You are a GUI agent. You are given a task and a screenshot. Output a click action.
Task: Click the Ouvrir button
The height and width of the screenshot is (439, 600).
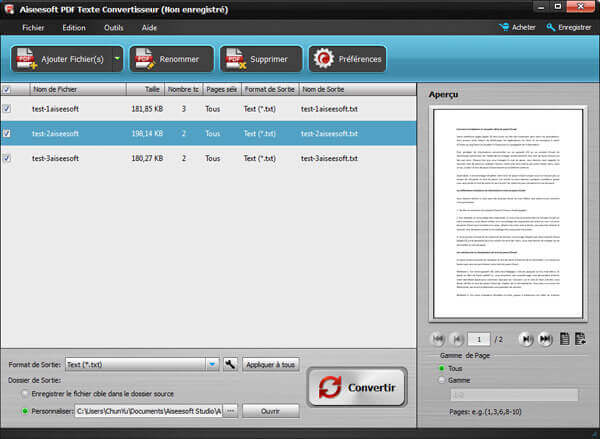pyautogui.click(x=271, y=411)
